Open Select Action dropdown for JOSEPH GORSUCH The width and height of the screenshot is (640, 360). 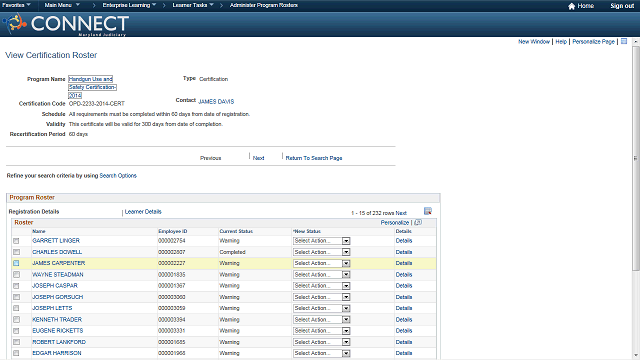click(322, 297)
